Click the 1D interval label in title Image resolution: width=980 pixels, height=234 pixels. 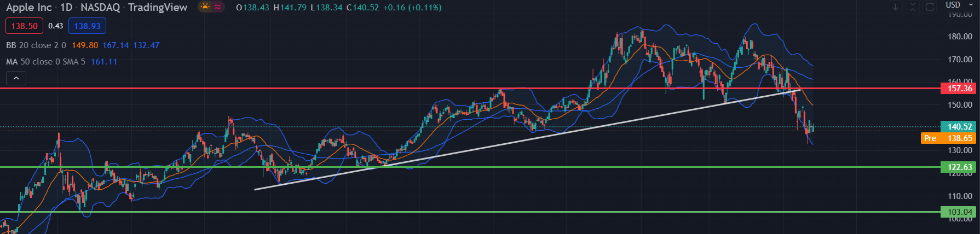click(66, 8)
